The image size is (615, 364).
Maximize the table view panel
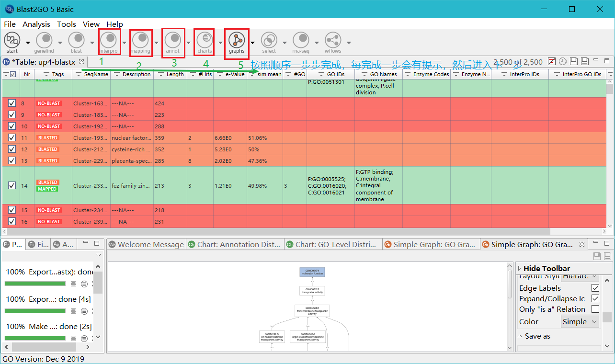click(x=607, y=61)
